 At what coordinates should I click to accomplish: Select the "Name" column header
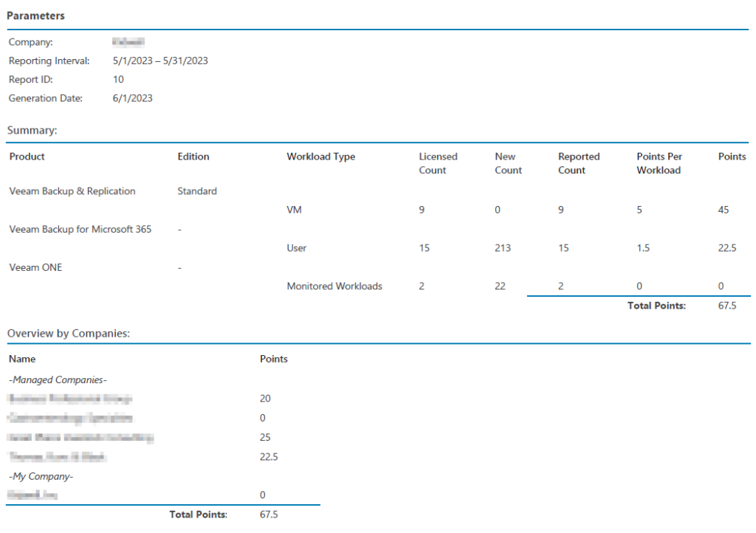pyautogui.click(x=22, y=359)
